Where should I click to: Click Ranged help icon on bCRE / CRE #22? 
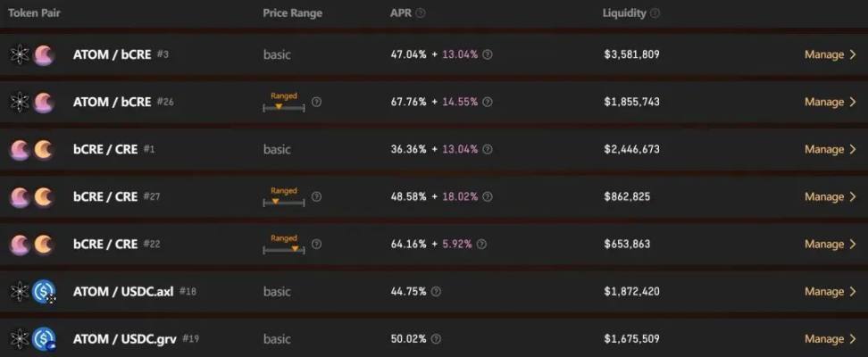(316, 244)
